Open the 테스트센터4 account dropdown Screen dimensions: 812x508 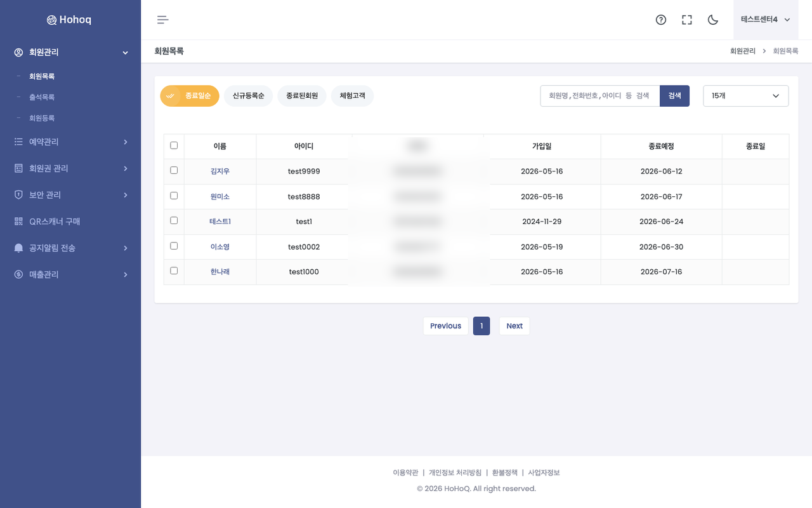tap(766, 20)
